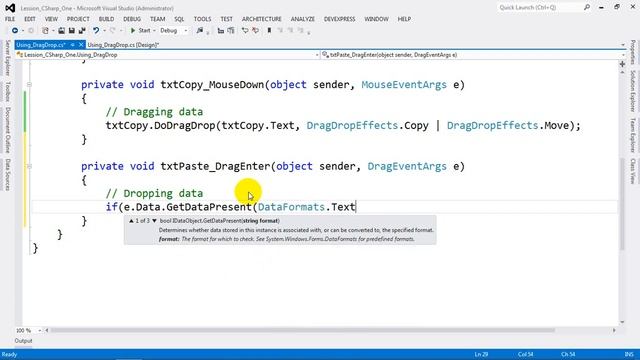This screenshot has width=640, height=360.
Task: Open the New Project dropdown arrow
Action: coord(53,31)
